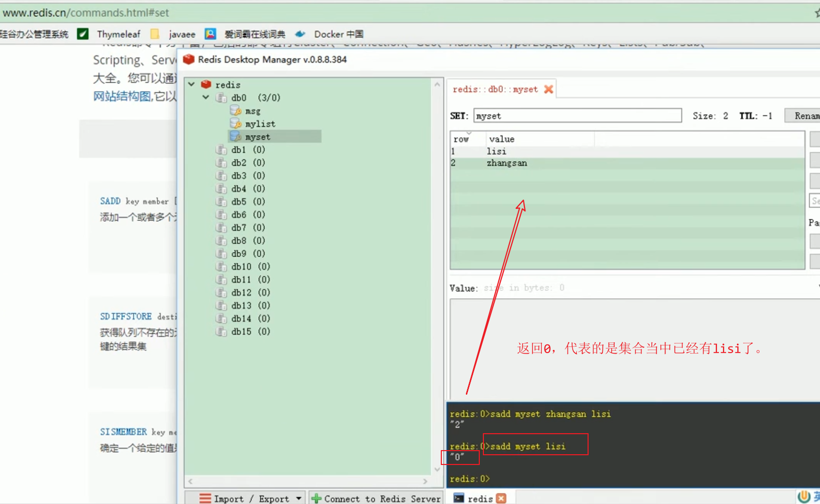Select the myset key icon

click(236, 137)
